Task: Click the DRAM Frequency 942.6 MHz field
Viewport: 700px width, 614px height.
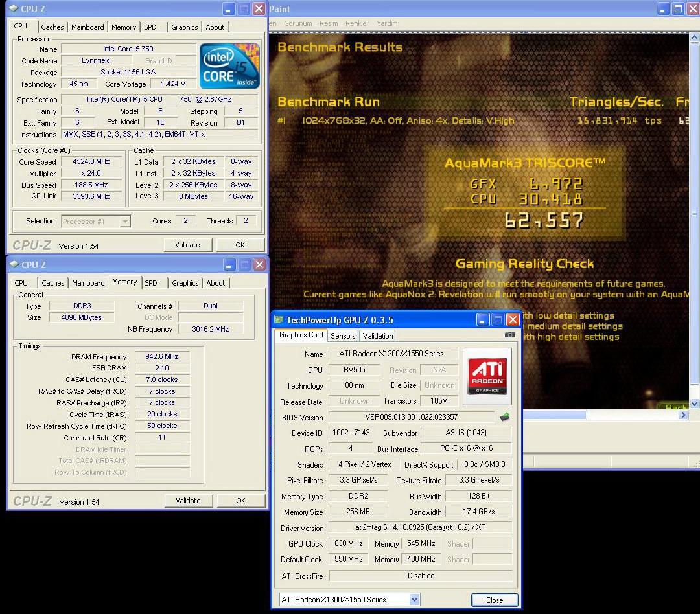Action: pyautogui.click(x=161, y=356)
